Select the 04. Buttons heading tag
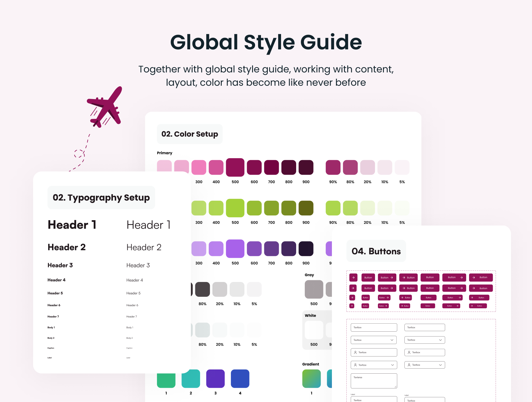 [376, 251]
